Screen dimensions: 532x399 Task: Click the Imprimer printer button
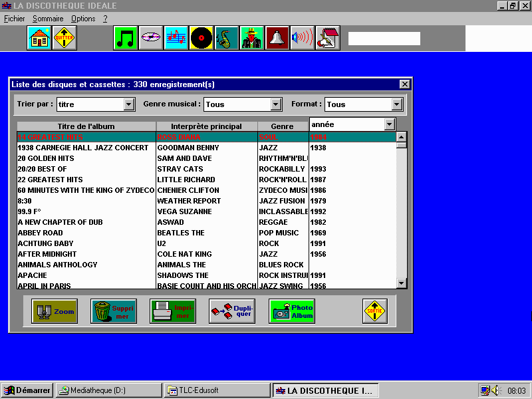pyautogui.click(x=173, y=311)
